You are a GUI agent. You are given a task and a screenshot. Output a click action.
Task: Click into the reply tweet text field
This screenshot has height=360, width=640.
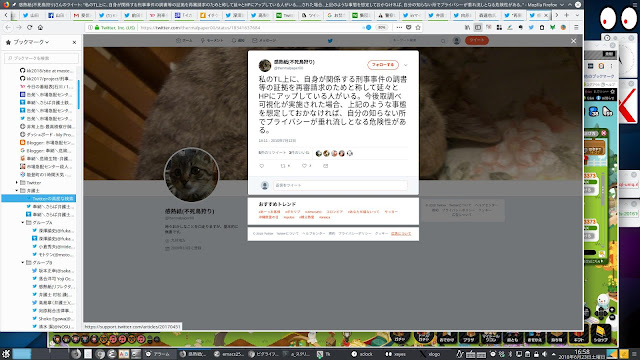pyautogui.click(x=340, y=185)
